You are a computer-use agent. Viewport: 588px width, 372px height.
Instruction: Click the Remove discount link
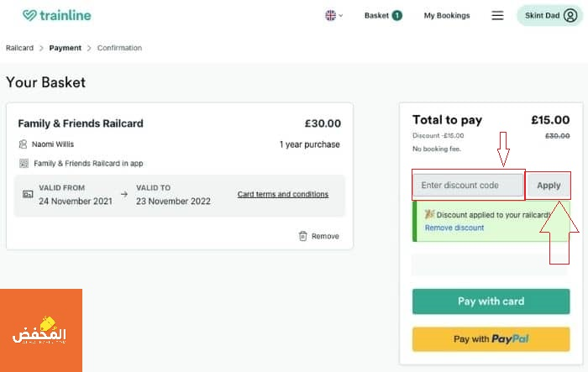point(454,228)
